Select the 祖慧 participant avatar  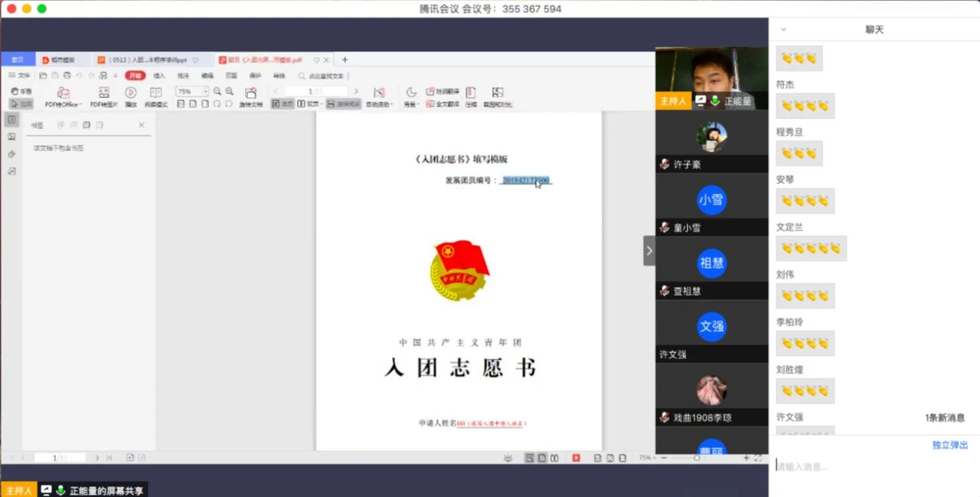(711, 263)
